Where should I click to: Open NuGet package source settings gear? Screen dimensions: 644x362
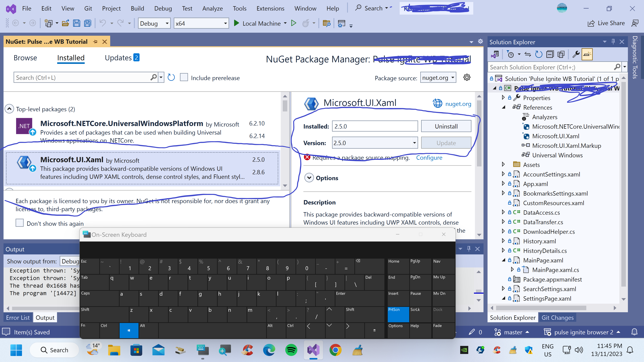click(x=467, y=77)
